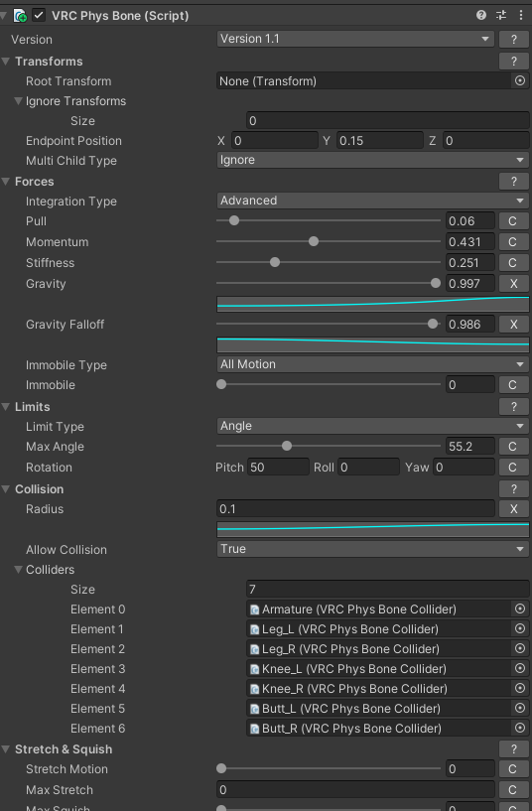Image resolution: width=532 pixels, height=811 pixels.
Task: Remove Radius curve with X button
Action: pos(513,509)
